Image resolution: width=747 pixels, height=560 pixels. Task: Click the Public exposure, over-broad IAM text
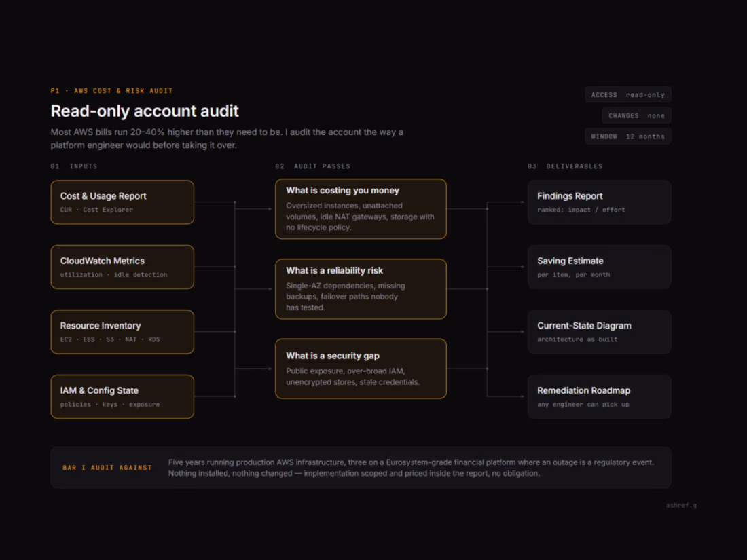click(352, 377)
